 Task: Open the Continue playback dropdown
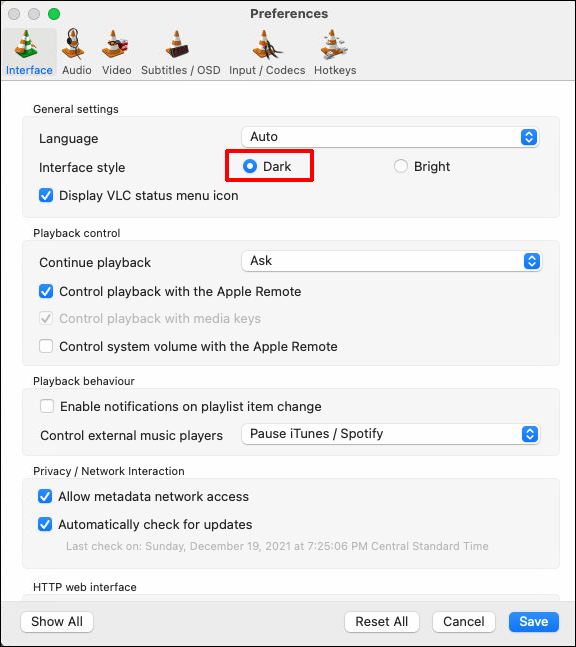391,261
